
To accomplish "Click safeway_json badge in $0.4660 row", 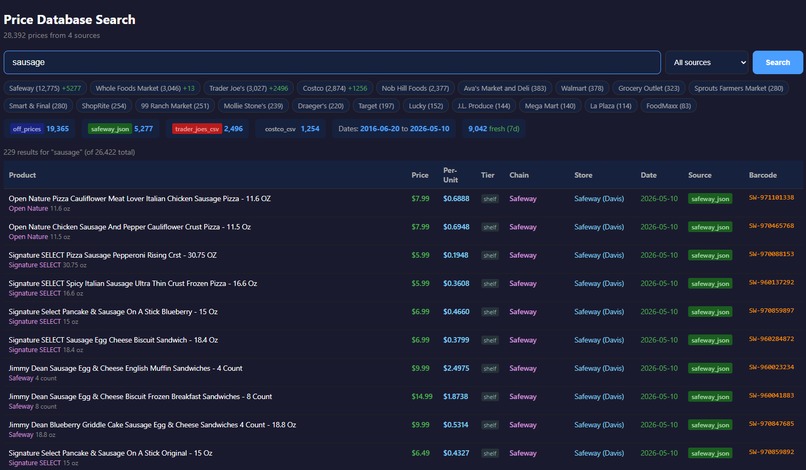I will tap(710, 312).
